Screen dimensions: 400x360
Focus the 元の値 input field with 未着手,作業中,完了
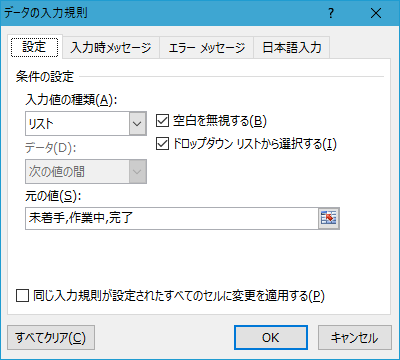[172, 218]
